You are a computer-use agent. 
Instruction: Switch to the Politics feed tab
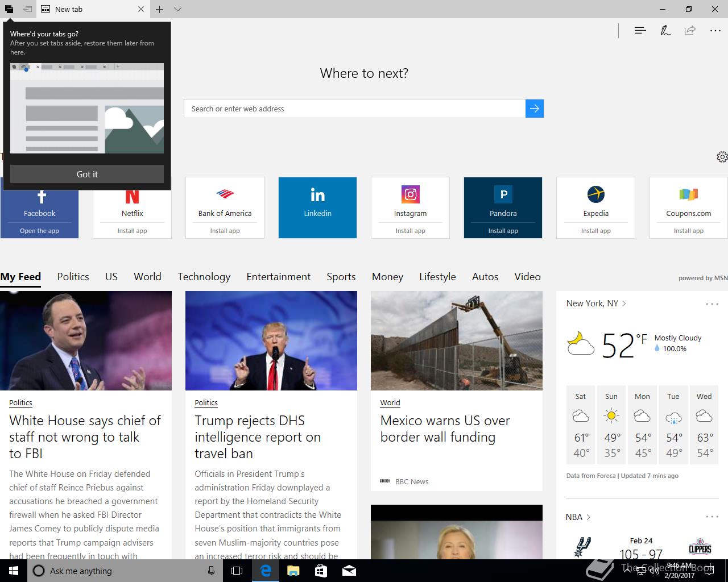[x=73, y=277]
